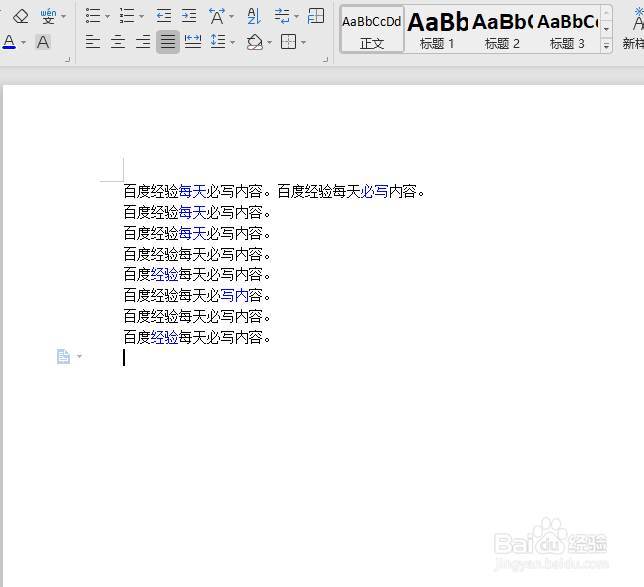Click the wén phonetic guide icon
This screenshot has width=644, height=587.
click(x=48, y=16)
